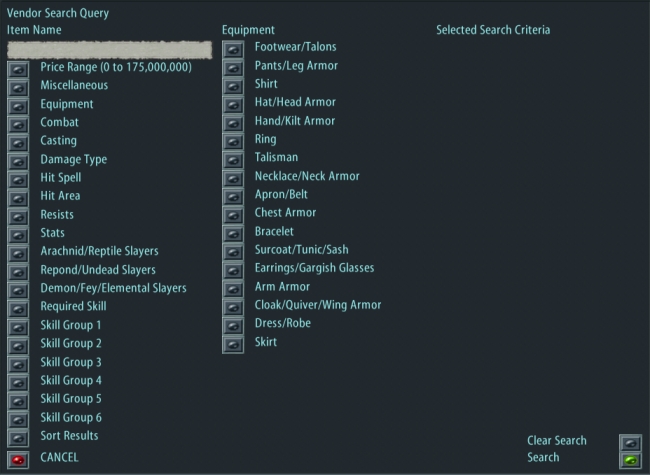650x475 pixels.
Task: Click the red CANCEL gem button
Action: pos(18,460)
